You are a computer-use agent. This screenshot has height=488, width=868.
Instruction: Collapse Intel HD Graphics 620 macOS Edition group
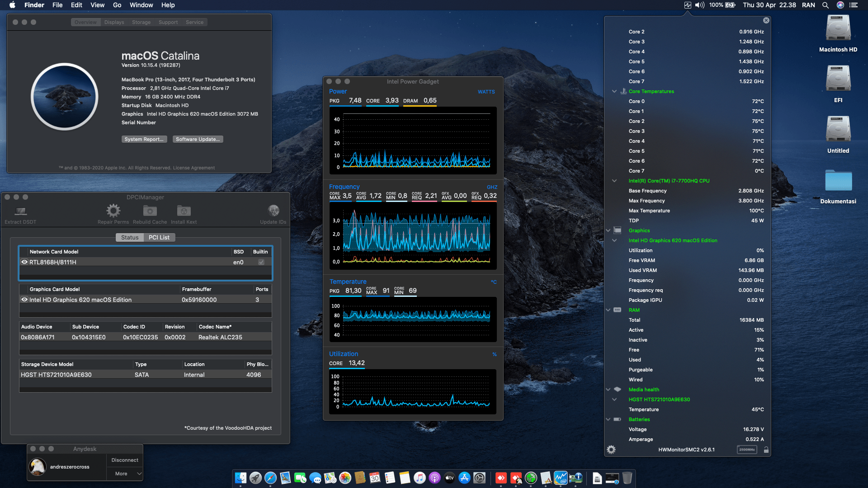tap(614, 240)
